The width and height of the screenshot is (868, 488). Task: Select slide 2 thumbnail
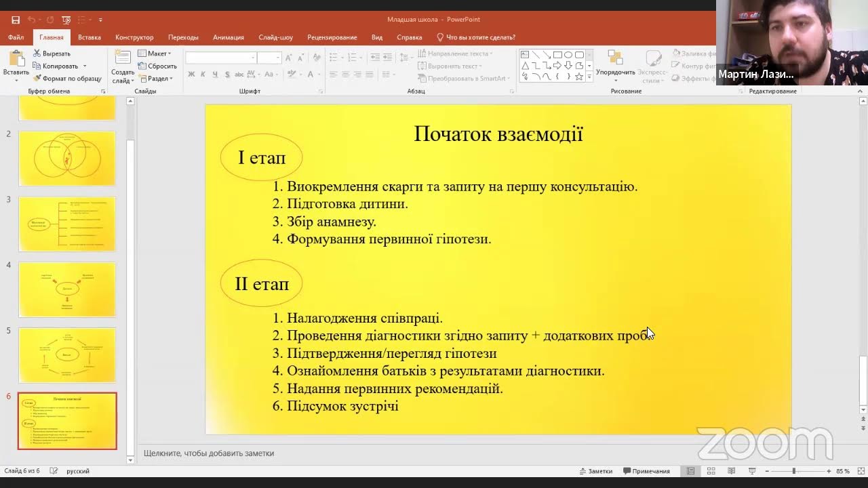point(67,158)
